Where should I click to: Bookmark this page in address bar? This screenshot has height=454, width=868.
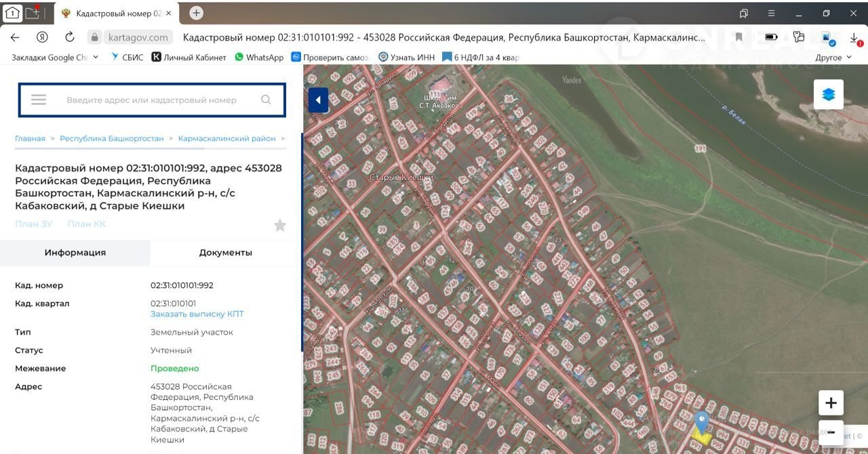click(x=738, y=37)
